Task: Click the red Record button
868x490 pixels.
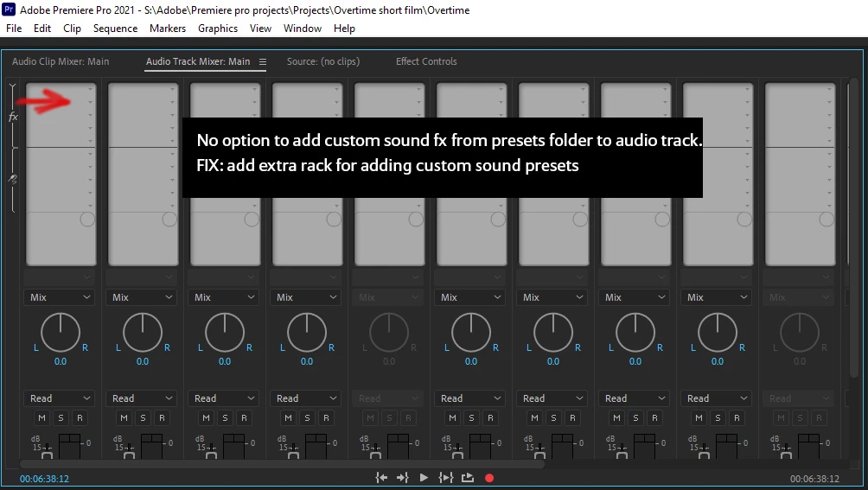Action: coord(489,479)
